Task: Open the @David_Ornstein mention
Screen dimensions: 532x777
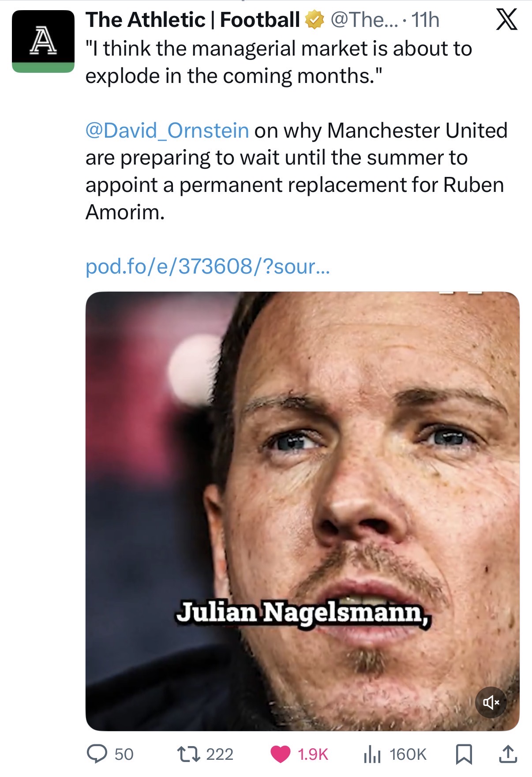Action: point(167,131)
